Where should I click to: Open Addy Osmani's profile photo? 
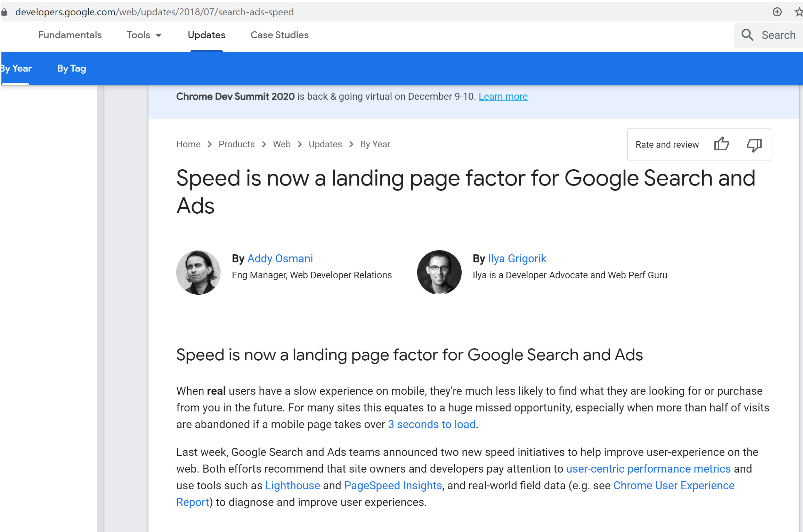pyautogui.click(x=198, y=272)
